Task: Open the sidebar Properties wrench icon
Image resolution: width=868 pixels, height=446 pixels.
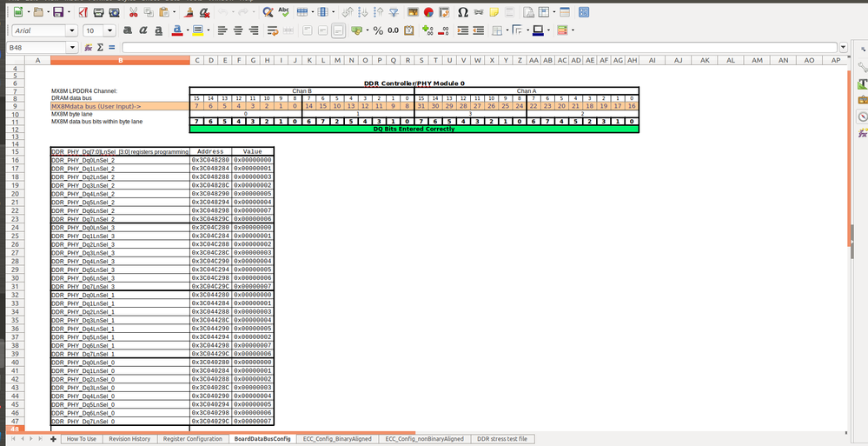Action: click(x=863, y=68)
